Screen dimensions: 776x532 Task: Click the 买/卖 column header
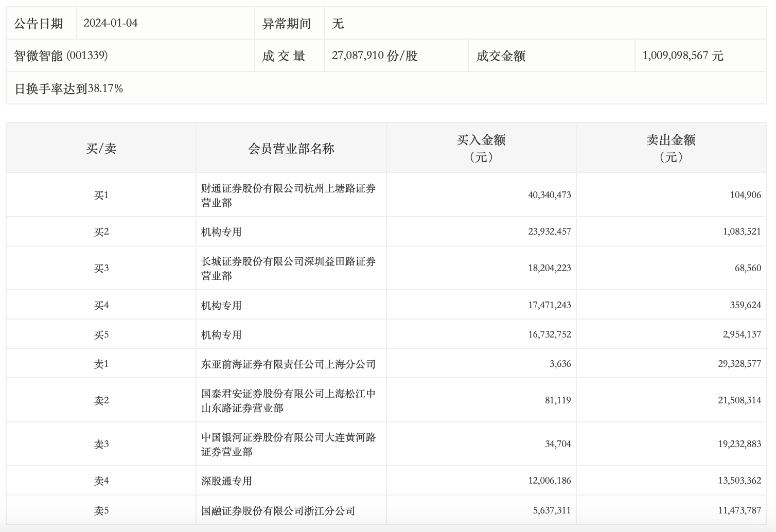pyautogui.click(x=101, y=149)
